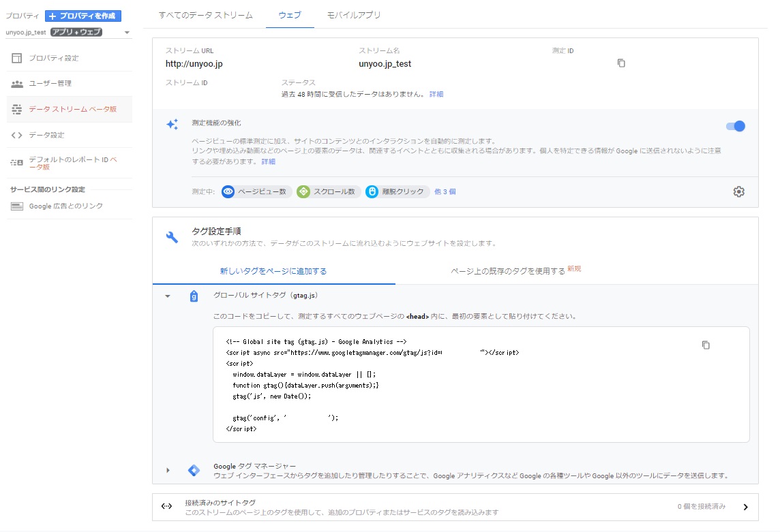Switch to すべてのデータ ストリーム tab
The image size is (780, 532).
coord(205,15)
